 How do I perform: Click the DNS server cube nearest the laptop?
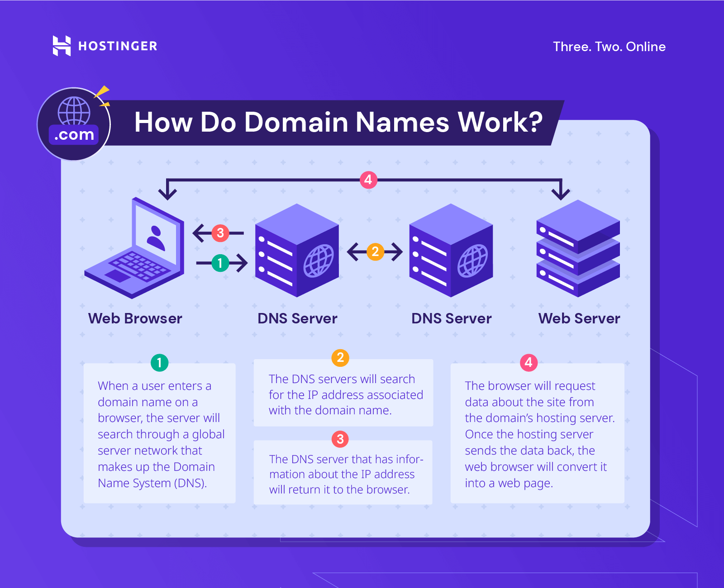click(x=297, y=250)
